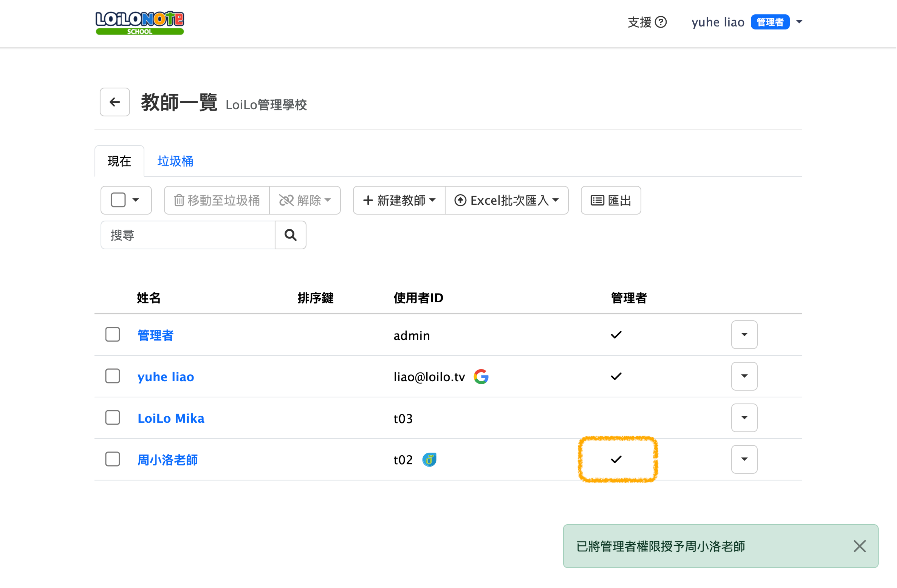Check the LoiLo Mika row checkbox
The width and height of the screenshot is (897, 588).
(113, 418)
